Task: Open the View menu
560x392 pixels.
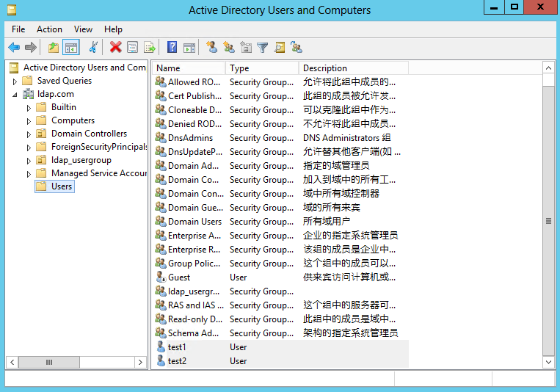Action: point(83,29)
